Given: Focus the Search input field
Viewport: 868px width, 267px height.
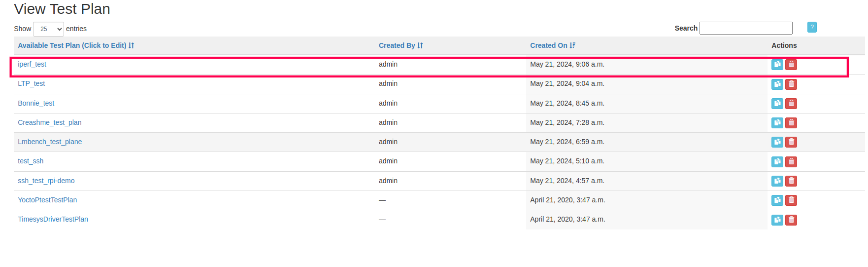Looking at the screenshot, I should click(746, 28).
